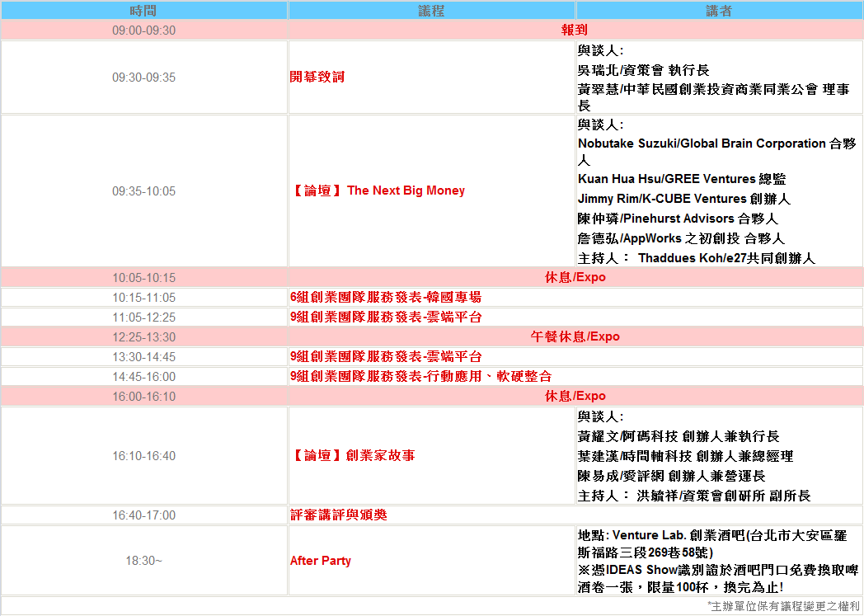This screenshot has width=864, height=616.
Task: Select the 6組創業團隊服務發表-韓國專場 link
Action: (x=385, y=297)
